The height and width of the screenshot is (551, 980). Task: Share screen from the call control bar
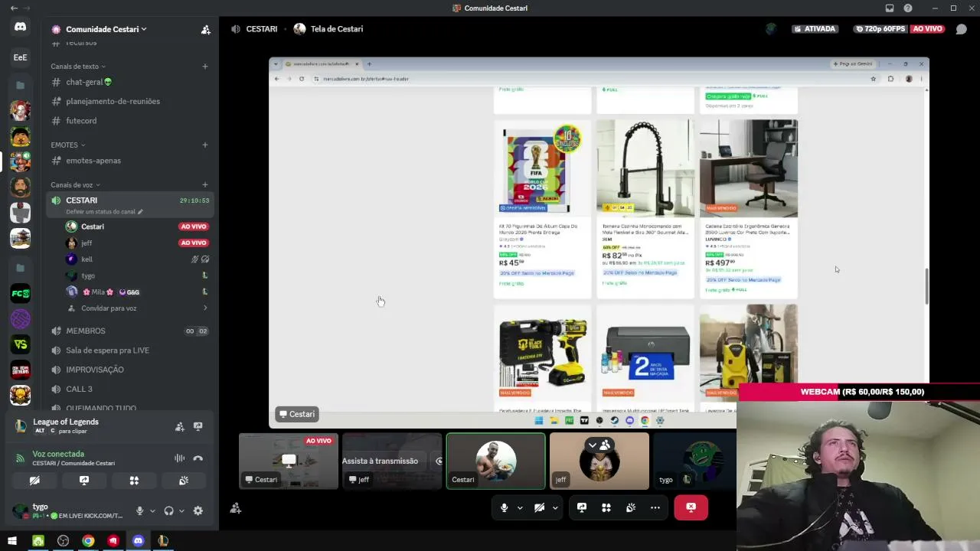coord(582,507)
